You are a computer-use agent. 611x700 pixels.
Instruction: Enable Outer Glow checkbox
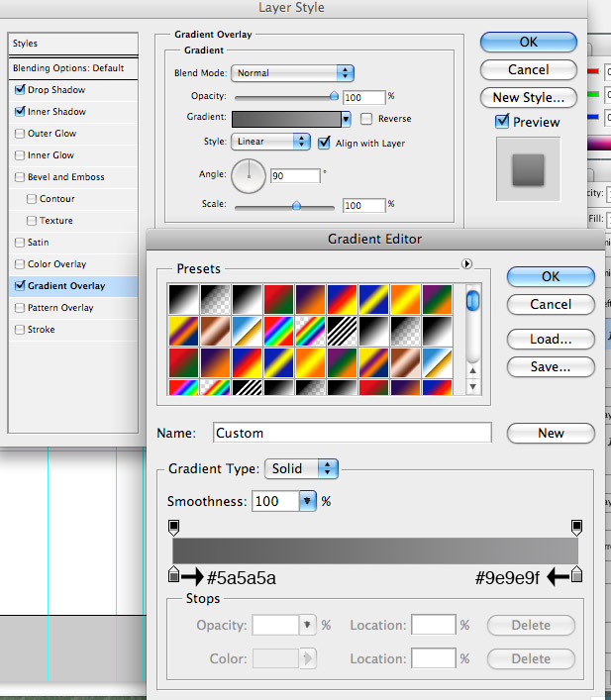tap(20, 134)
